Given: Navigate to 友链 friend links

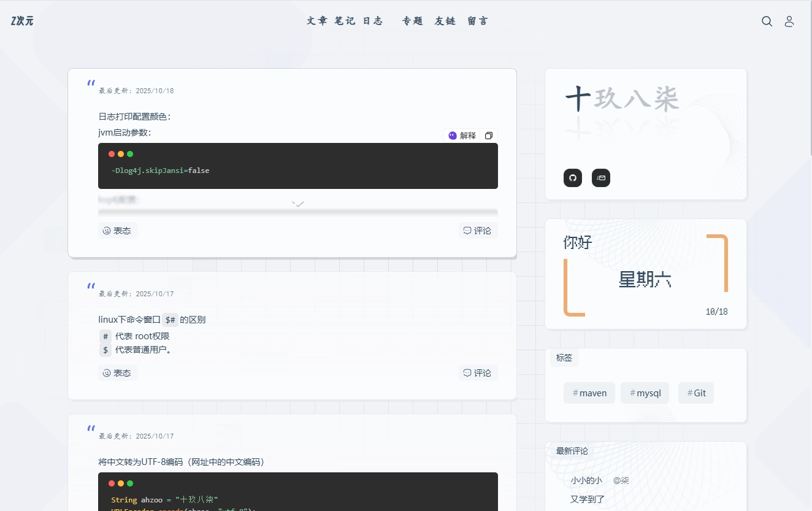Looking at the screenshot, I should [445, 21].
